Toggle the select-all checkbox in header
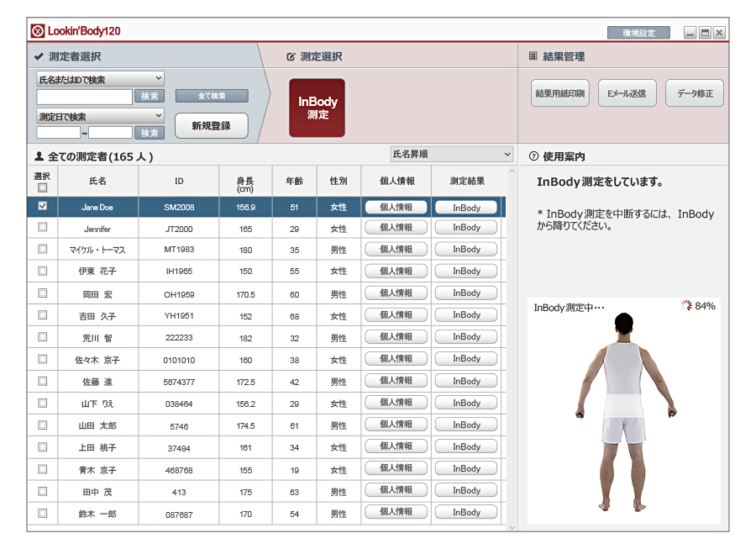The image size is (756, 549). [x=43, y=187]
